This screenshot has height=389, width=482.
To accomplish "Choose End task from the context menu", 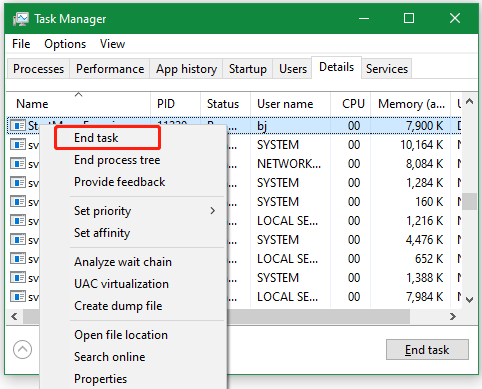I will click(x=96, y=138).
